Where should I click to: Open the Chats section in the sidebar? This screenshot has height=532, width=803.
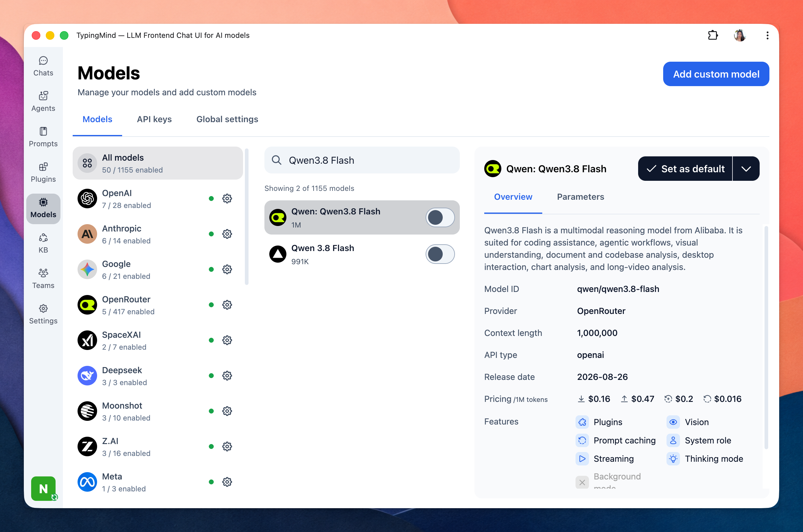point(43,67)
